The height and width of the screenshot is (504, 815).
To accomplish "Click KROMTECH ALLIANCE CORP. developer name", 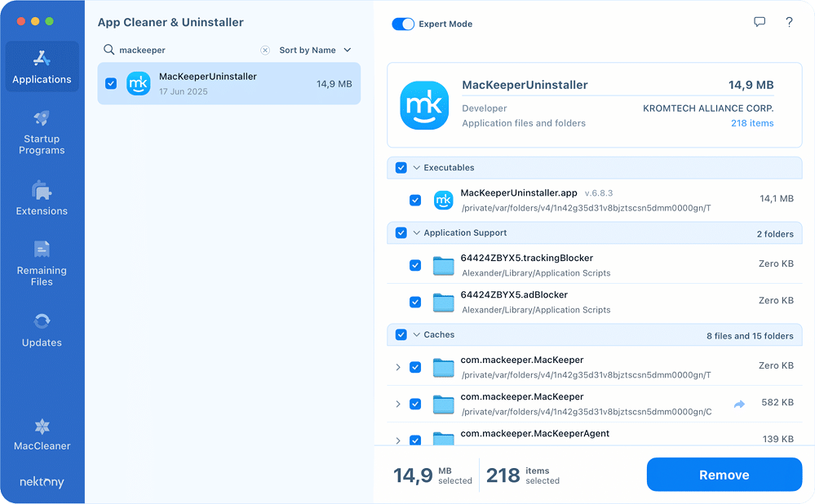I will (x=708, y=108).
